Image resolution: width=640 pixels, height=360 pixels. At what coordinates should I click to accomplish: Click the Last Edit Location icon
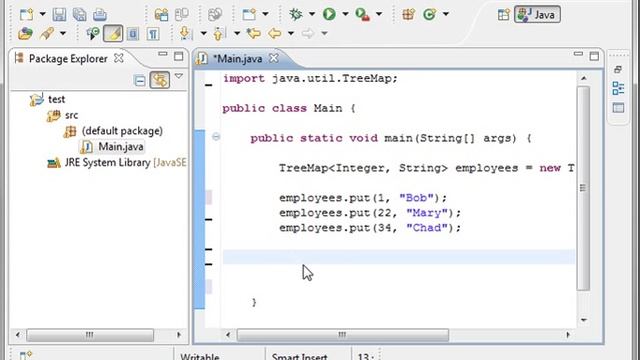253,33
